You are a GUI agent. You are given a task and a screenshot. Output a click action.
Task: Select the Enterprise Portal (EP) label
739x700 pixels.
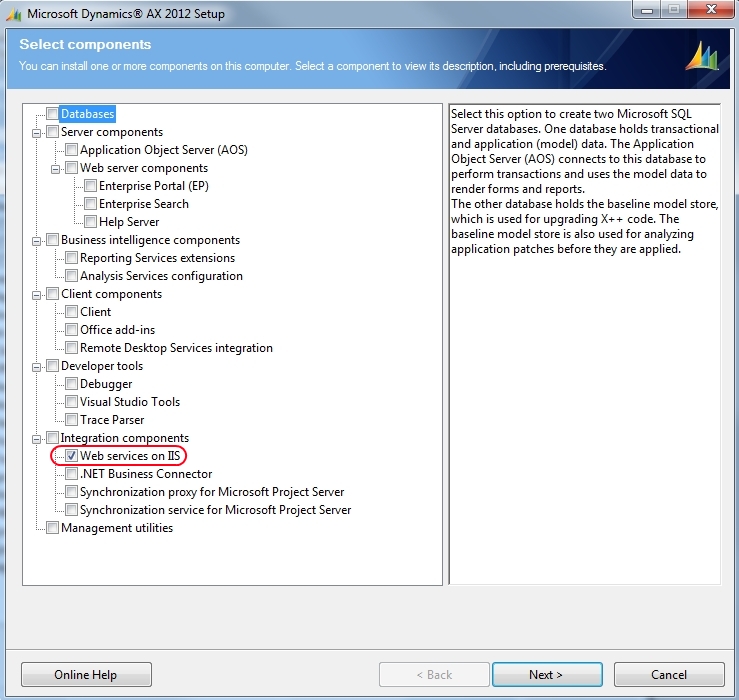point(154,186)
